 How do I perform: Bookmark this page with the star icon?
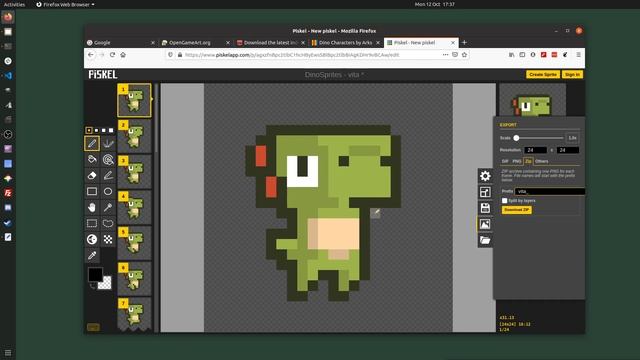click(464, 55)
